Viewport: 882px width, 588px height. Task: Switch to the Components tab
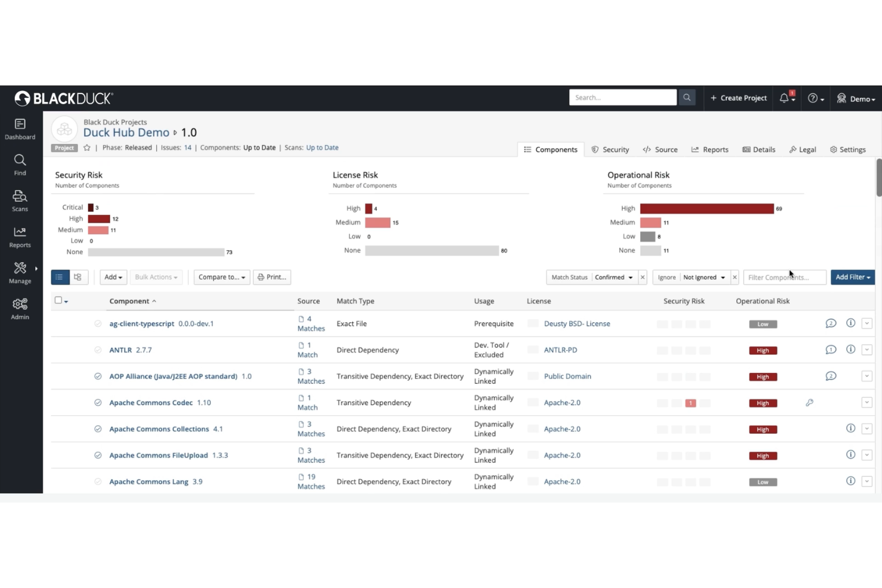[551, 150]
